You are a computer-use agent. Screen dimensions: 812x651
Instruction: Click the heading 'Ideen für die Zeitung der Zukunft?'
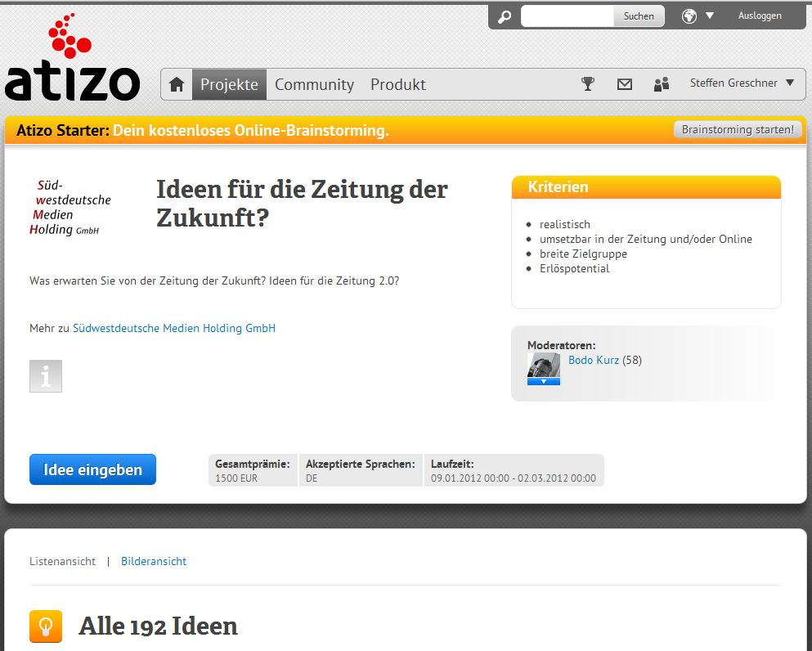point(302,203)
